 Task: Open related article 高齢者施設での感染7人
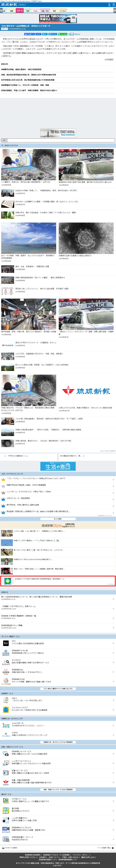click(x=25, y=85)
